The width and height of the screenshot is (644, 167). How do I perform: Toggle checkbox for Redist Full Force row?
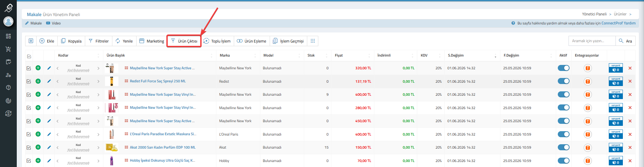pos(29,81)
